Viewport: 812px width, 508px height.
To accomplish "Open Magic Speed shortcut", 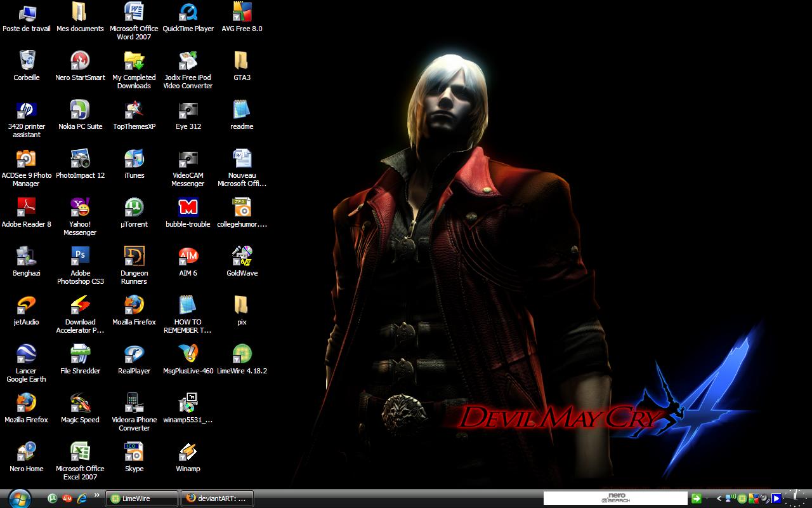I will click(80, 409).
